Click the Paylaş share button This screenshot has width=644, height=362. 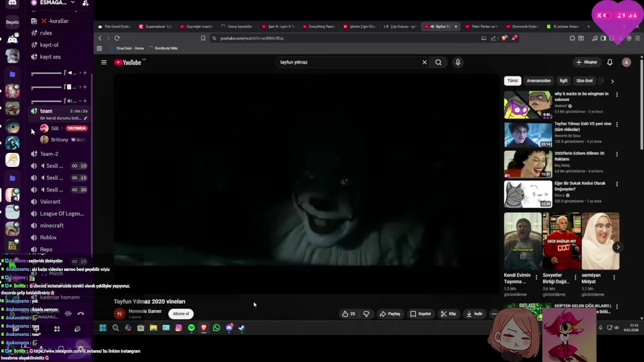pos(390,314)
